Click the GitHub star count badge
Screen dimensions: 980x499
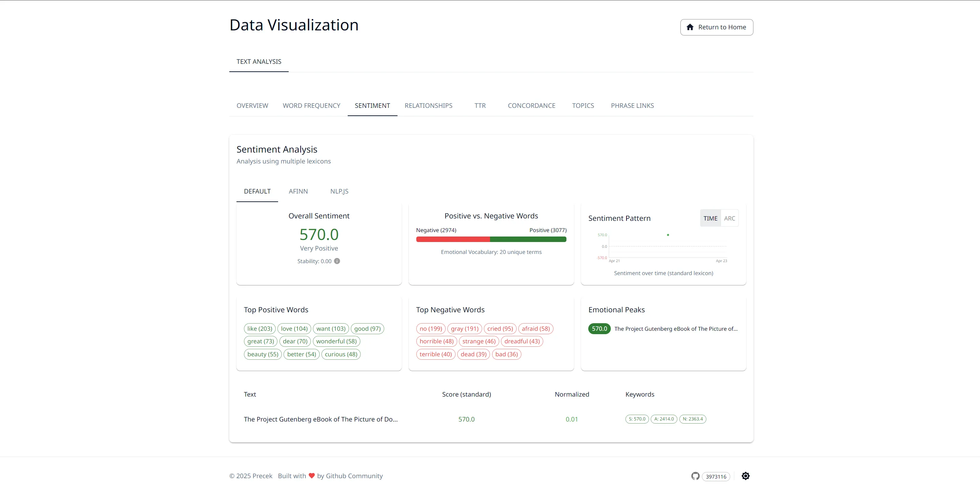(716, 476)
